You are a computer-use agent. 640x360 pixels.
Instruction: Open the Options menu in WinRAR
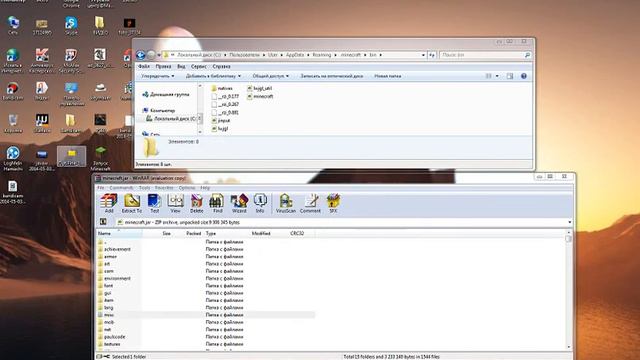[187, 188]
